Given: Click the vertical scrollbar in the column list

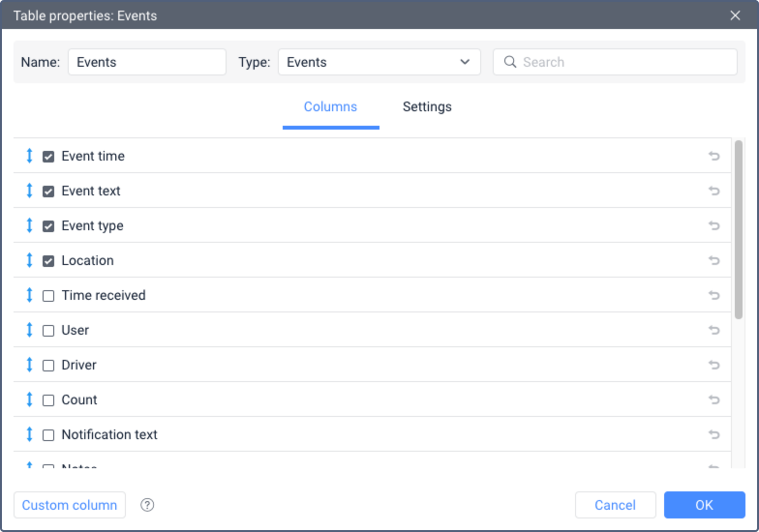Looking at the screenshot, I should 739,230.
